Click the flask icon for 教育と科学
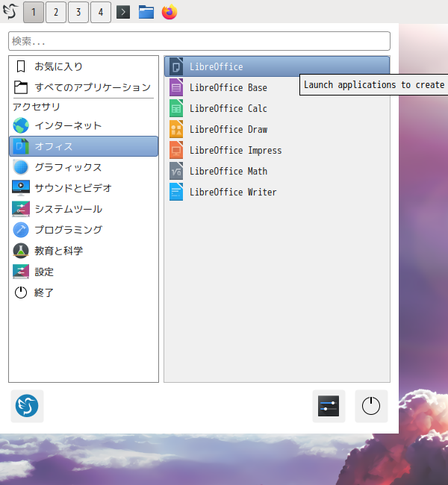The width and height of the screenshot is (448, 485). click(x=21, y=251)
